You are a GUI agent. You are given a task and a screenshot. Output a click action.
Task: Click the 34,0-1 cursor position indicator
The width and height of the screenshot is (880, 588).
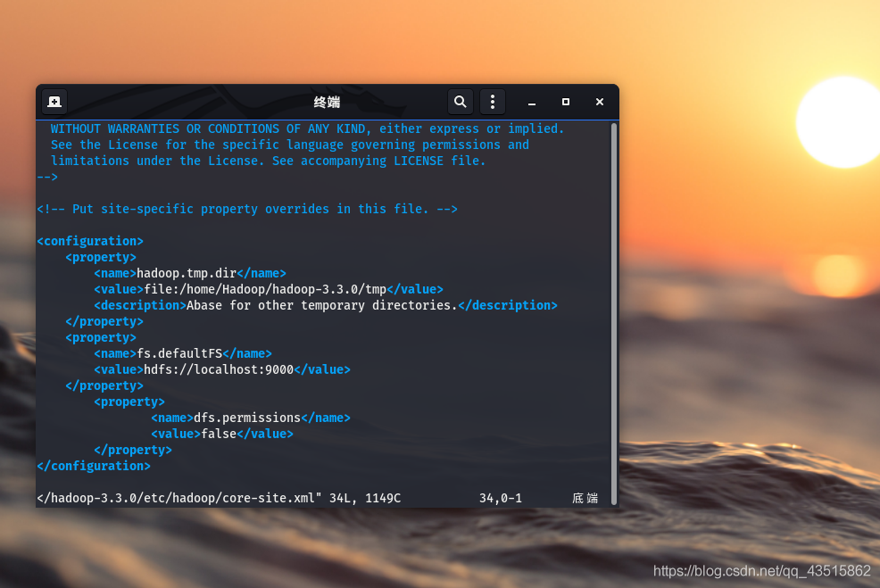501,498
